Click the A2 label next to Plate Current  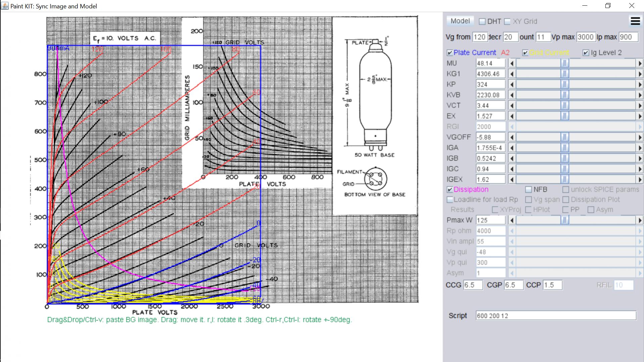click(505, 53)
